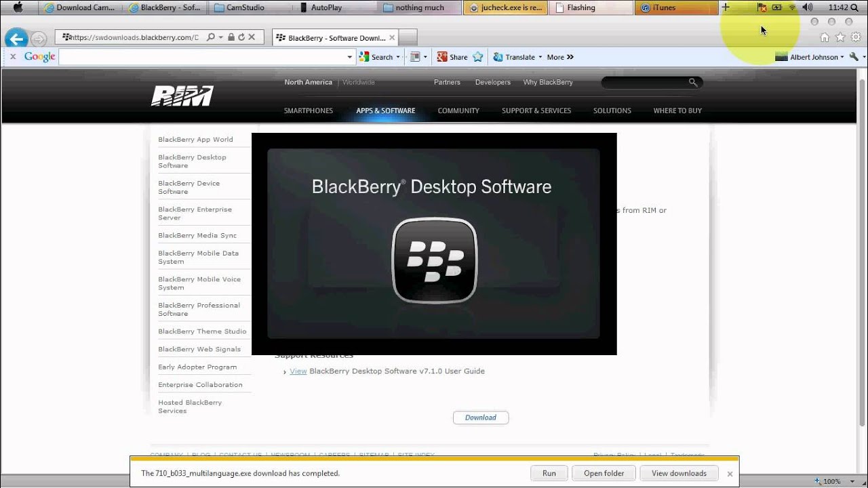The height and width of the screenshot is (488, 868).
Task: Open the APPS & SOFTWARE menu
Action: click(x=385, y=110)
